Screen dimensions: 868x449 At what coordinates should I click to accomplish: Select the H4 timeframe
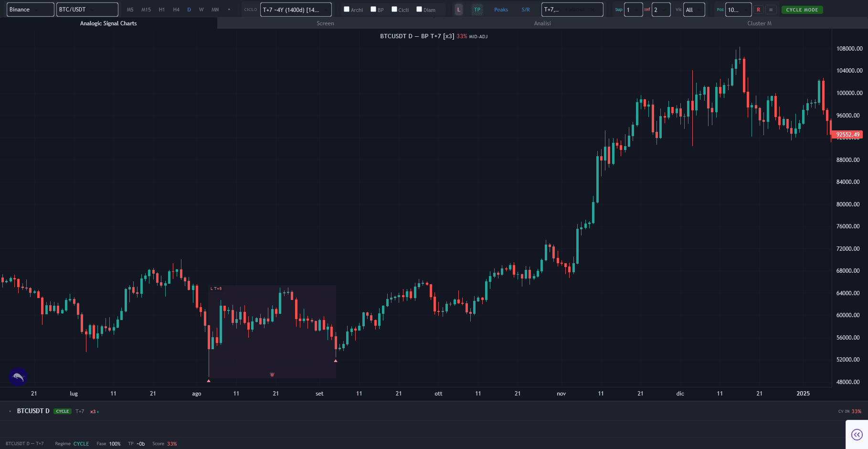(176, 10)
